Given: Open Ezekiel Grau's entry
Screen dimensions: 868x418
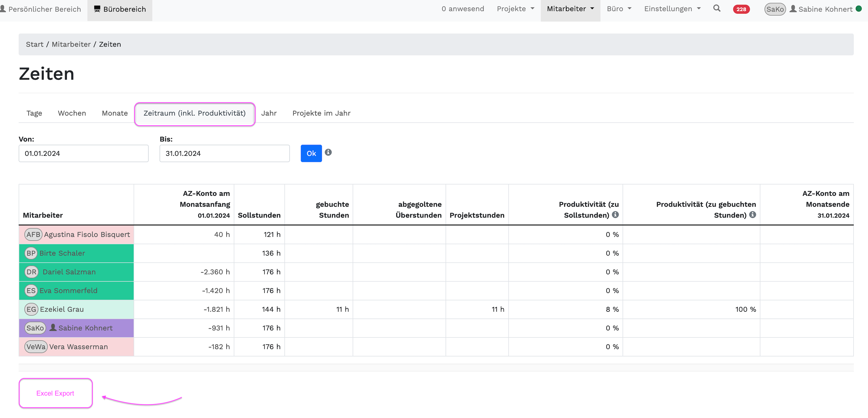Looking at the screenshot, I should (62, 309).
